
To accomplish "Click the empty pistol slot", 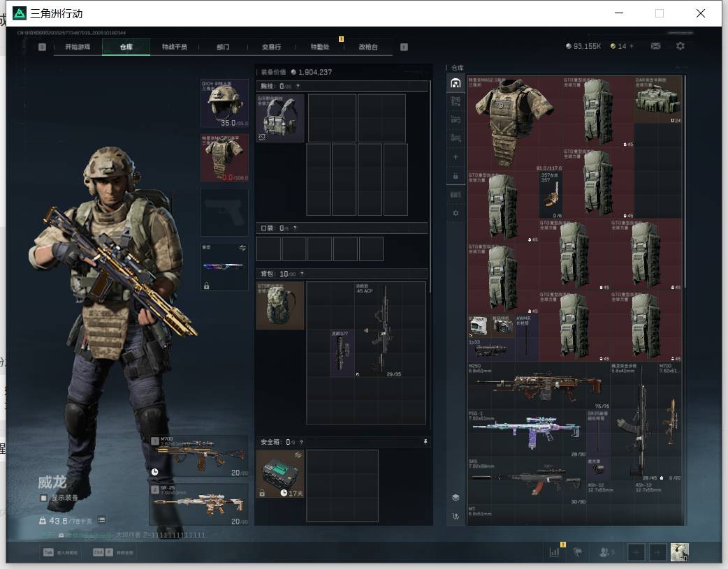I will coord(225,212).
